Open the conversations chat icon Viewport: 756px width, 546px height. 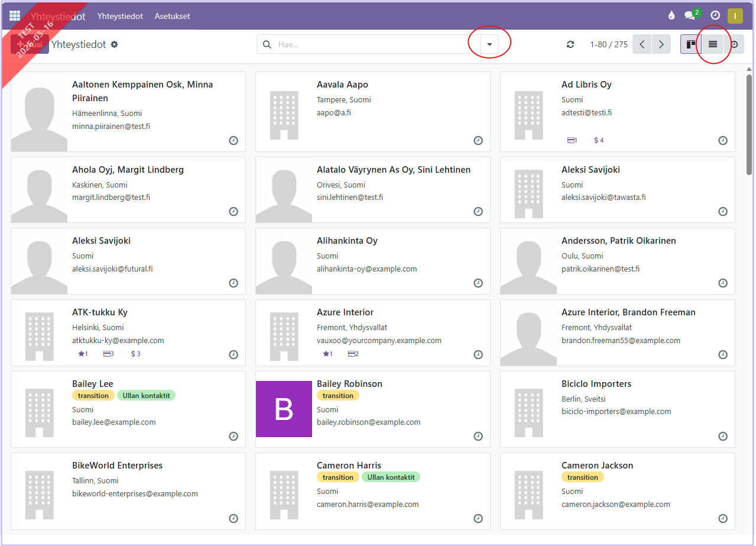(690, 16)
